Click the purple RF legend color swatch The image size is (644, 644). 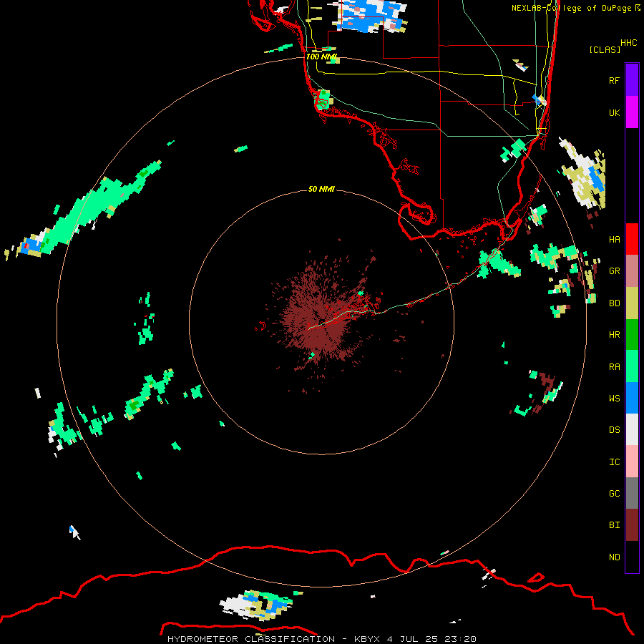click(632, 80)
